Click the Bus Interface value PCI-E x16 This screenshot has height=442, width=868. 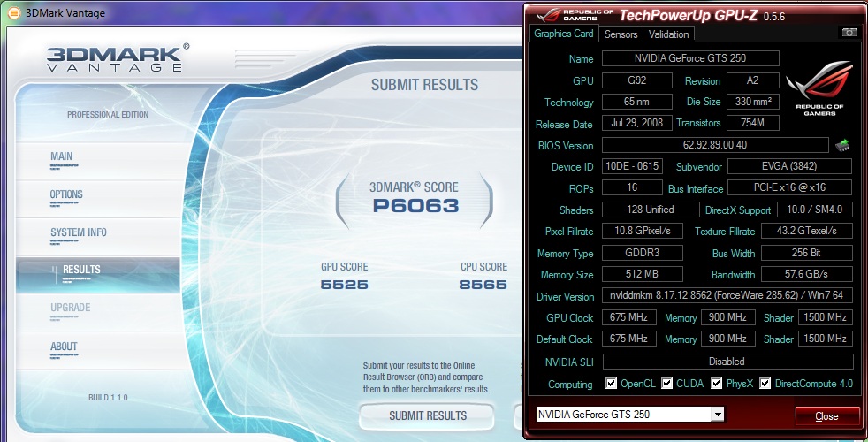click(x=789, y=187)
